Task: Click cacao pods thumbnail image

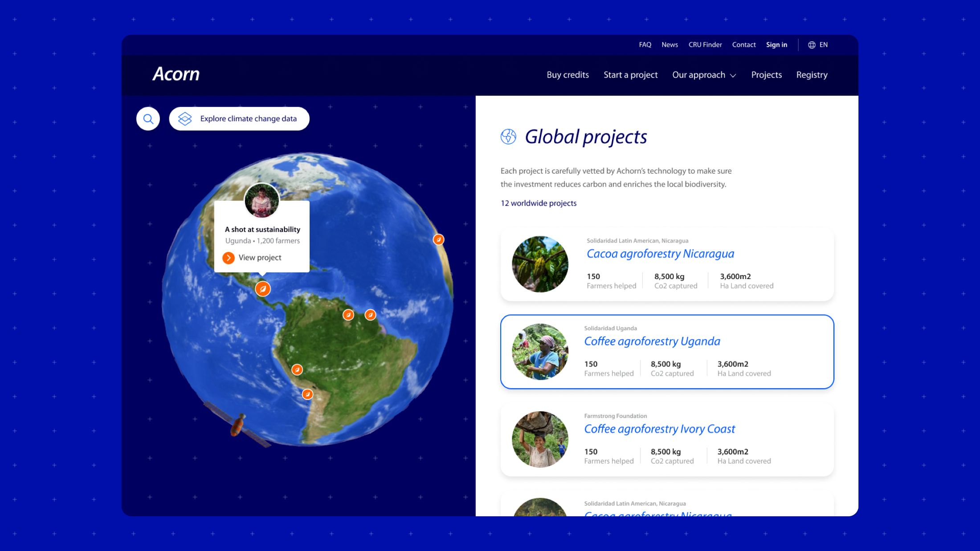Action: click(540, 264)
